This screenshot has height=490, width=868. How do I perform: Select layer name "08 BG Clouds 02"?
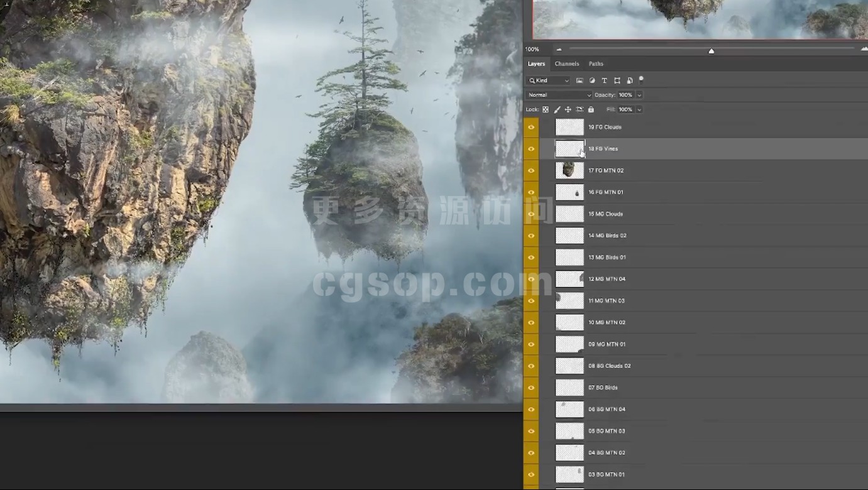[x=610, y=366]
